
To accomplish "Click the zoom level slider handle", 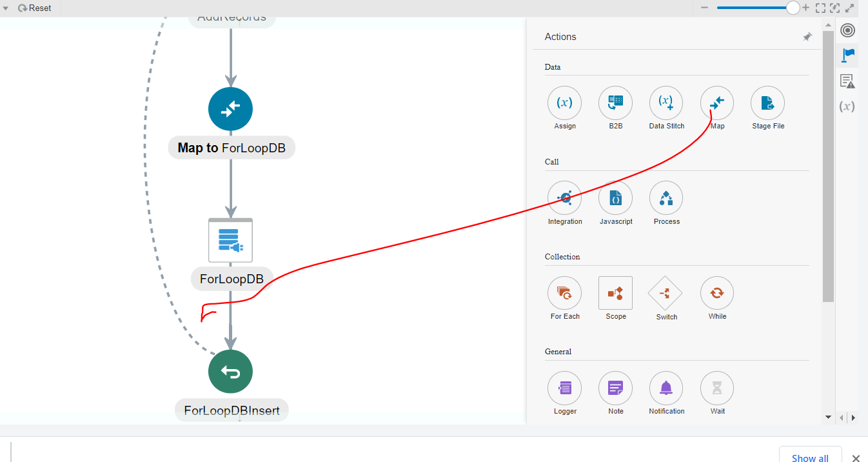I will (x=793, y=8).
